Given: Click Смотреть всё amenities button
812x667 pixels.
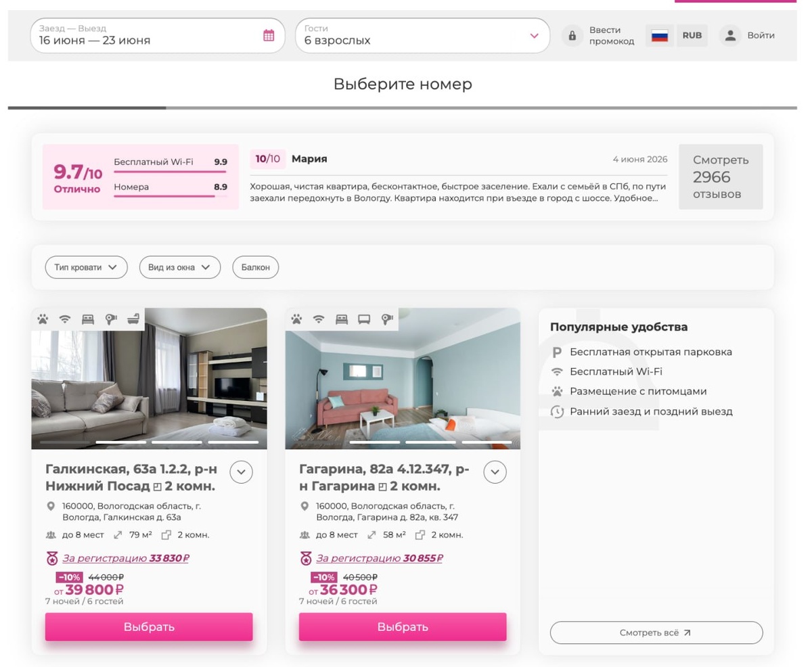Looking at the screenshot, I should click(656, 632).
